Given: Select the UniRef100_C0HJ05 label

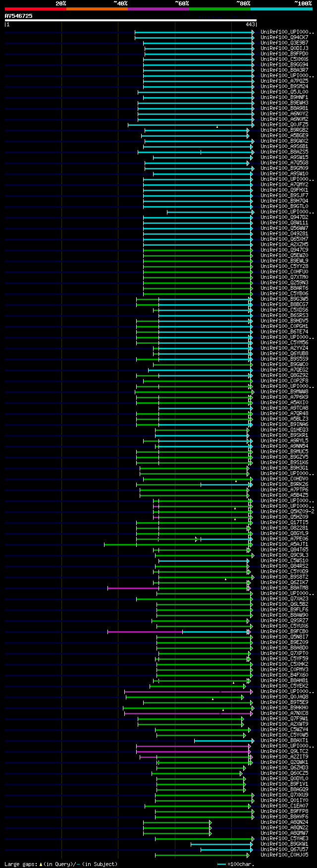Looking at the screenshot, I should 284,855.
